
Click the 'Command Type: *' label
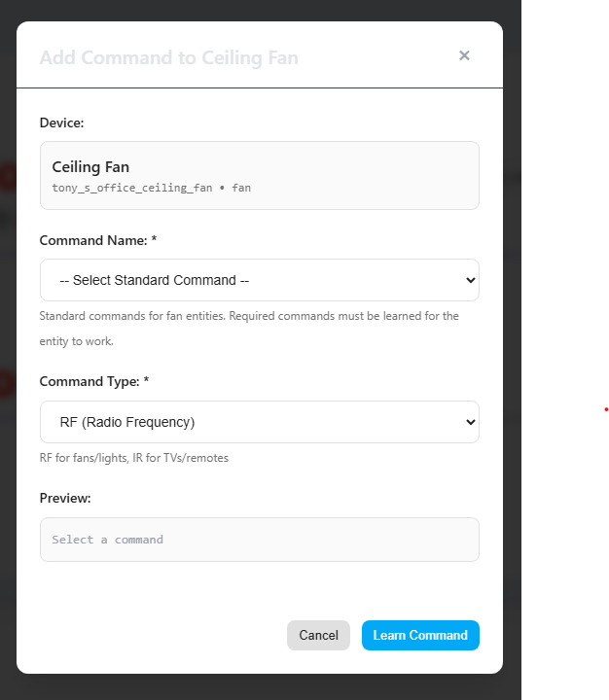tap(94, 381)
